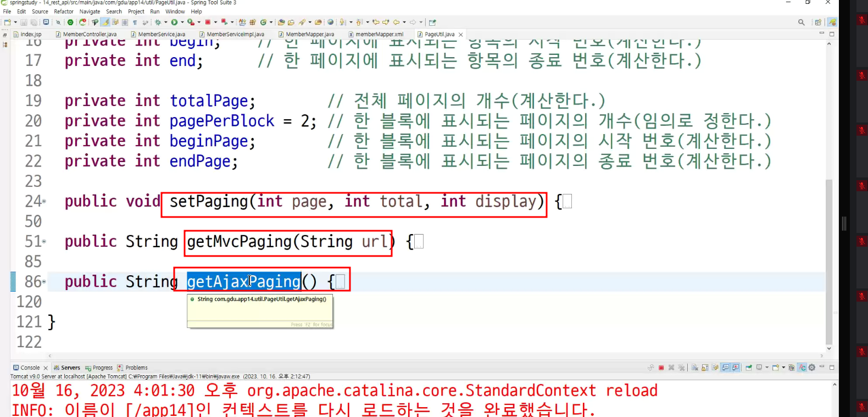Image resolution: width=868 pixels, height=417 pixels.
Task: Click the Pin Console icon
Action: 748,368
